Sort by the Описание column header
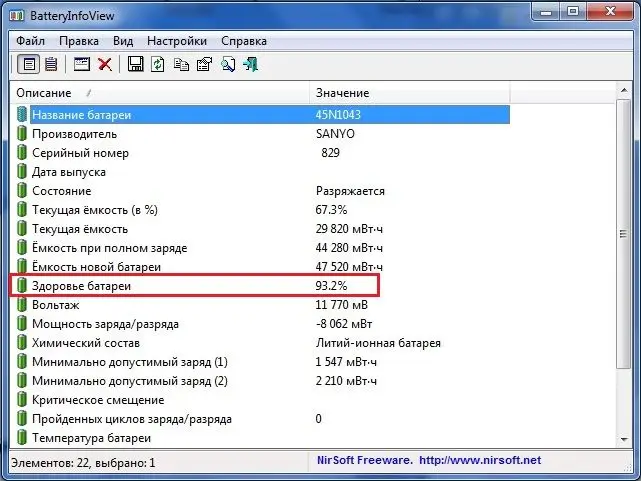The height and width of the screenshot is (481, 641). 160,93
